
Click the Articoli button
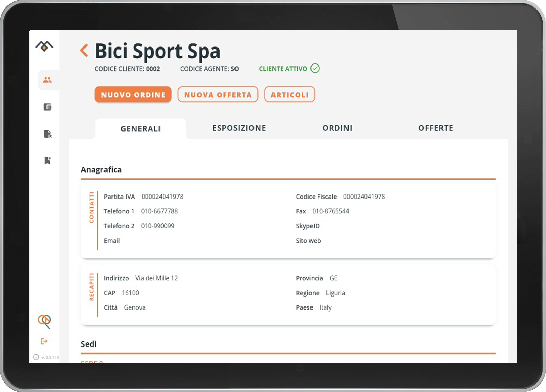point(289,95)
